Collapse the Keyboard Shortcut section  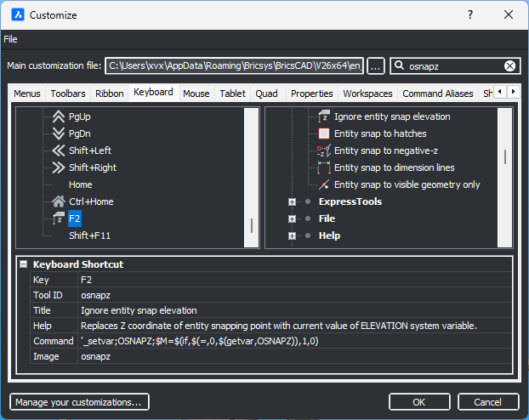(x=24, y=264)
